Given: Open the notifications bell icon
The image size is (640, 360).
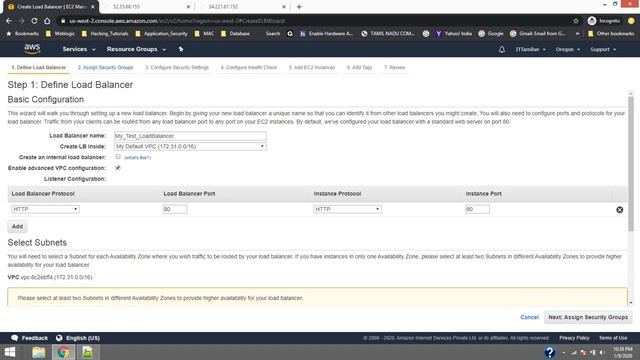Looking at the screenshot, I should pyautogui.click(x=502, y=49).
